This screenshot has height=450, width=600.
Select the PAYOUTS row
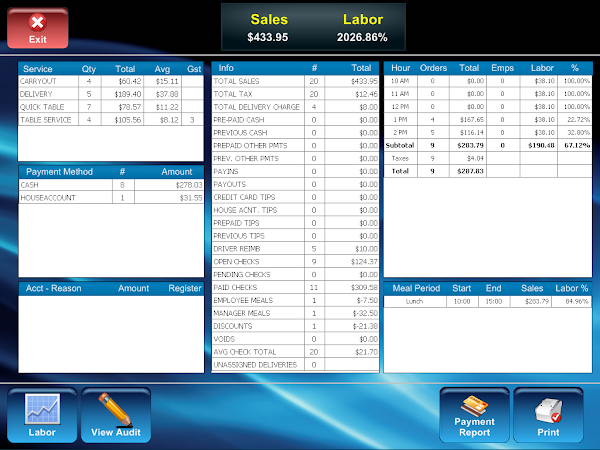(295, 184)
